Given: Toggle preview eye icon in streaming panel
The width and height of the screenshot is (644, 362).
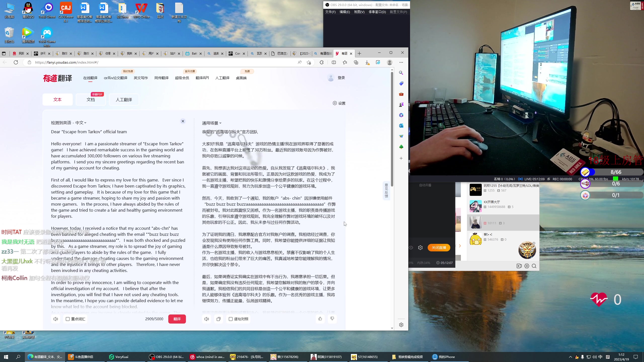Looking at the screenshot, I should click(411, 248).
